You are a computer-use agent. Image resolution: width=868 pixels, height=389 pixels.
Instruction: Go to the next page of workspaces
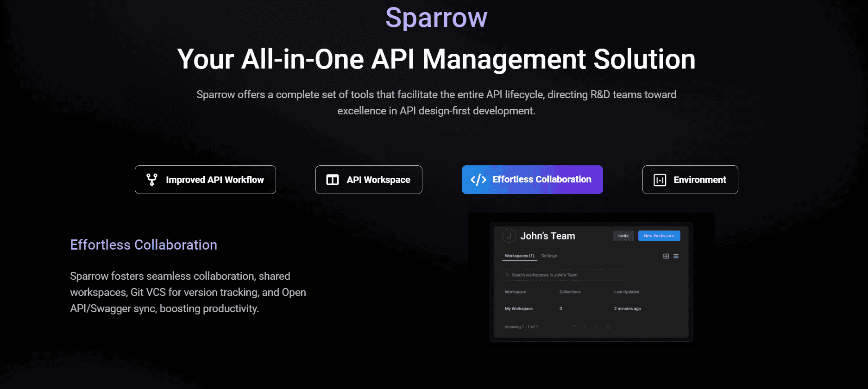[597, 327]
